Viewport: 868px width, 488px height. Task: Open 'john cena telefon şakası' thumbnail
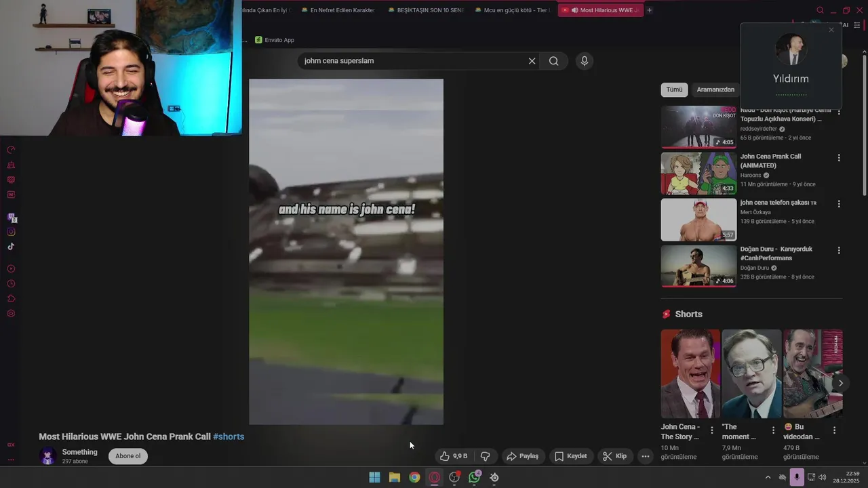click(x=698, y=220)
